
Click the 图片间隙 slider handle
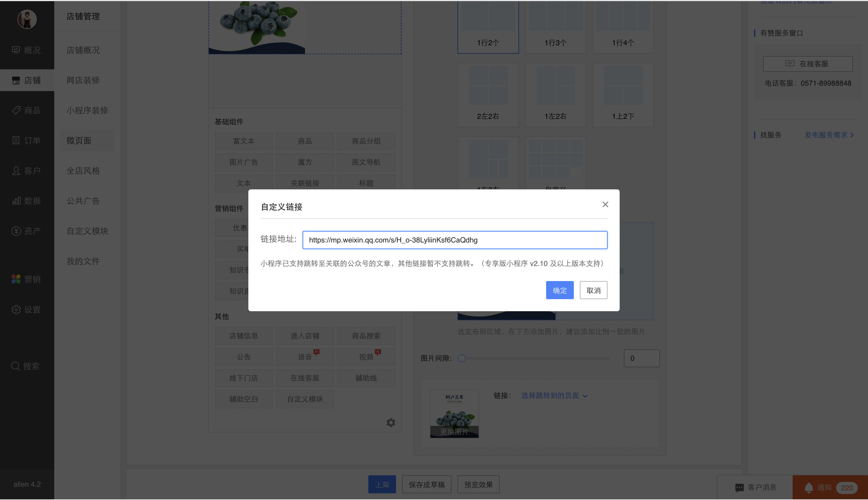click(x=462, y=358)
